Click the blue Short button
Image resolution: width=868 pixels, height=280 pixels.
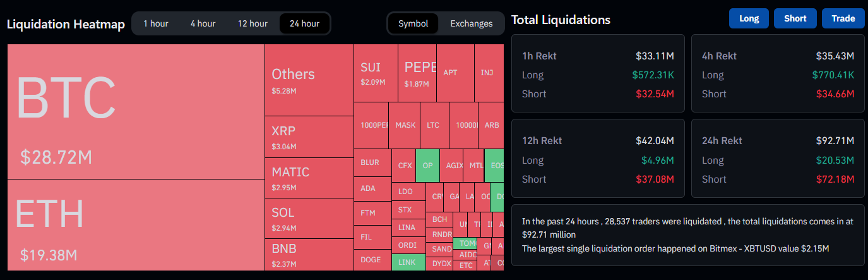(795, 18)
